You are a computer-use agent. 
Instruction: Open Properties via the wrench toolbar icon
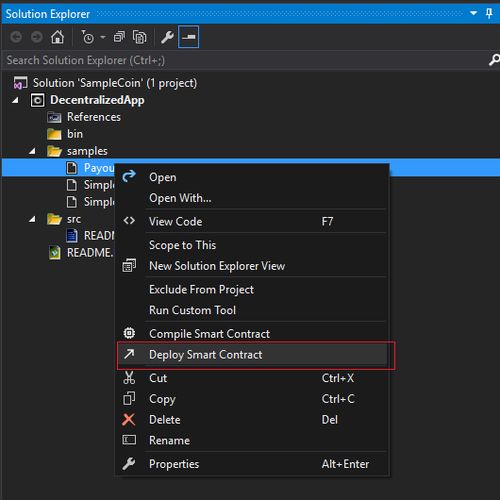(x=167, y=37)
